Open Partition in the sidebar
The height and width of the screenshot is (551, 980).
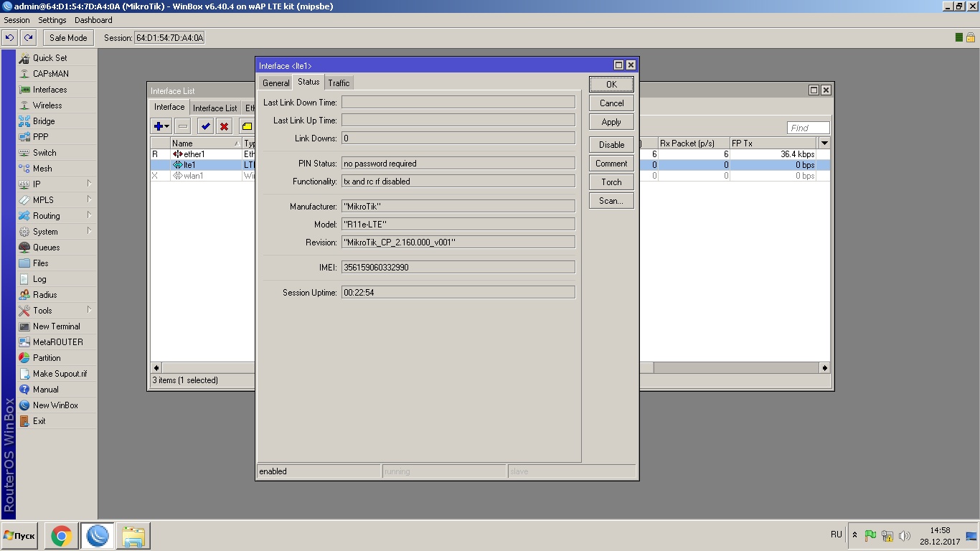tap(57, 358)
